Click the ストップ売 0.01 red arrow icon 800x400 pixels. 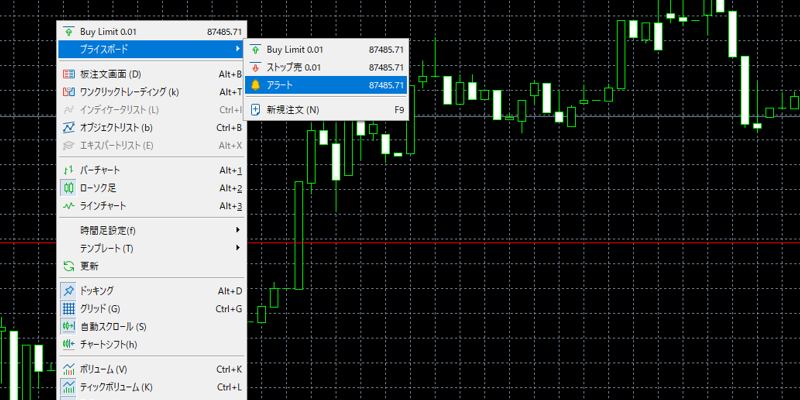click(255, 67)
